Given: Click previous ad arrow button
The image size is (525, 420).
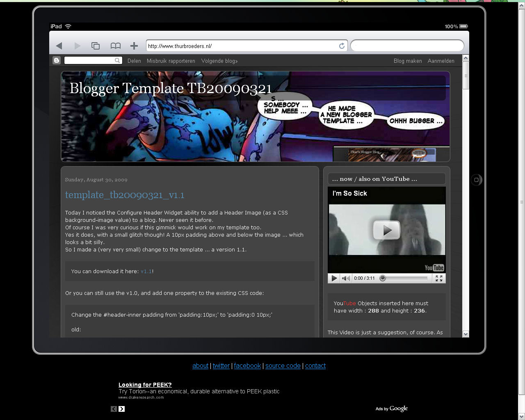Looking at the screenshot, I should [114, 409].
